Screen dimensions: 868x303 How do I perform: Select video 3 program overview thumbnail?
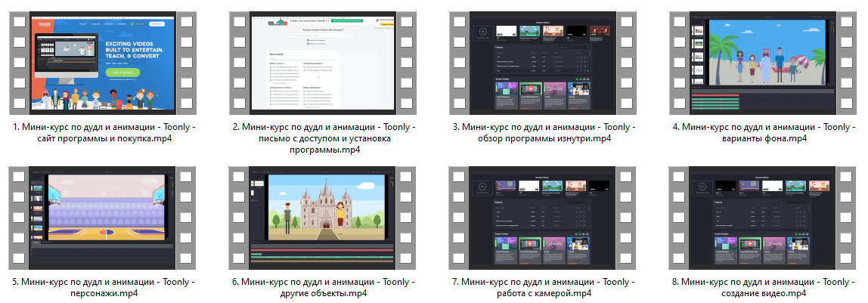pyautogui.click(x=543, y=63)
